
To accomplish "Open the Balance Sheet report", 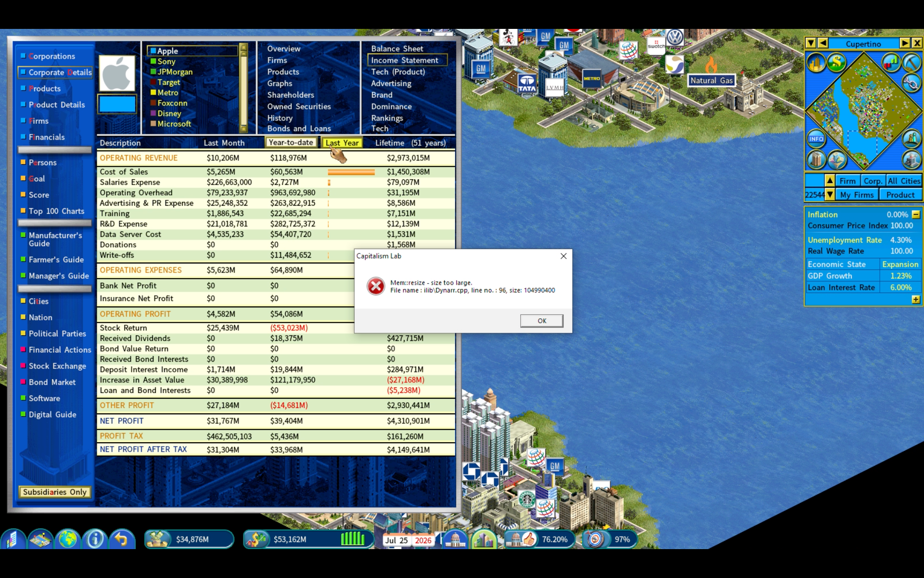I will 397,49.
